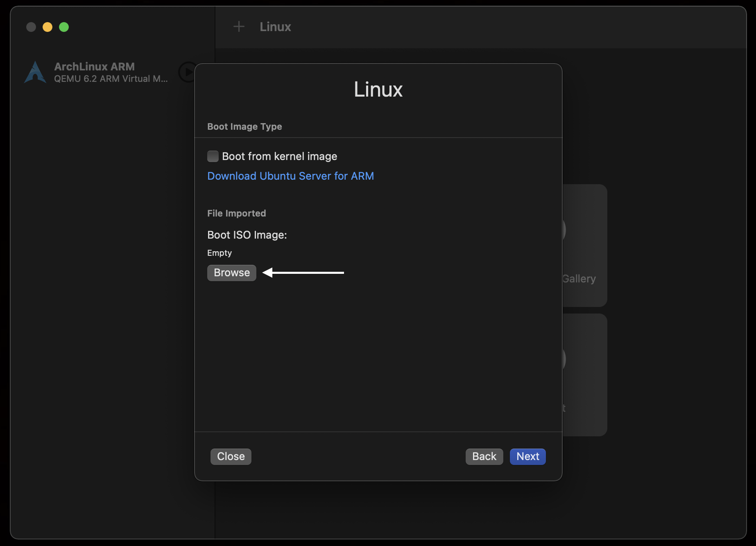The image size is (756, 546).
Task: Go Back to the previous setup step
Action: click(x=484, y=457)
